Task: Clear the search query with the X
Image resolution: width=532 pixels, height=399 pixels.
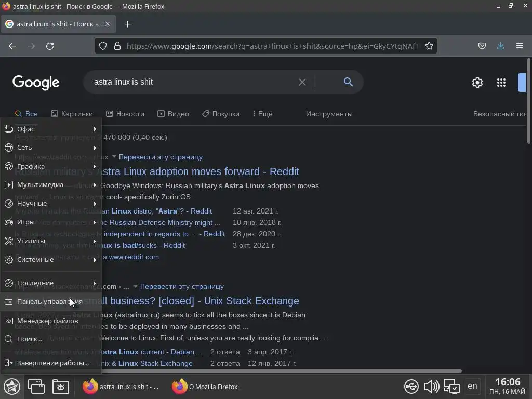Action: coord(302,82)
